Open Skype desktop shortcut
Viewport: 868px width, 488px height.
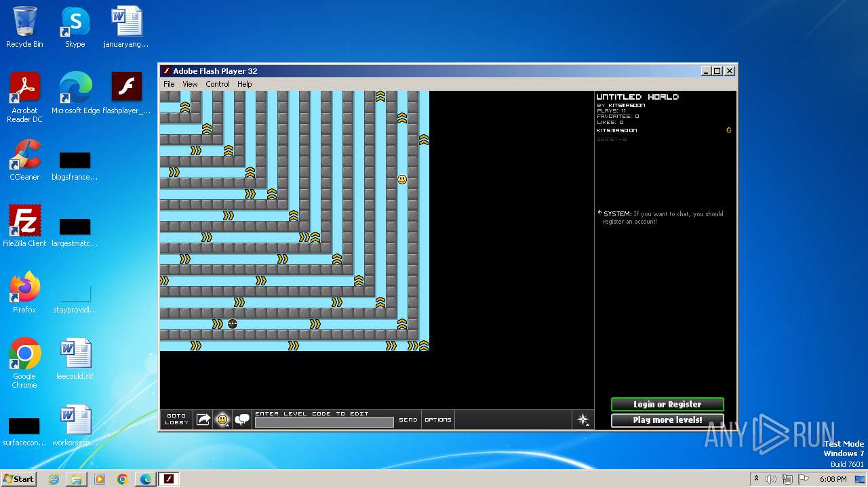(75, 28)
